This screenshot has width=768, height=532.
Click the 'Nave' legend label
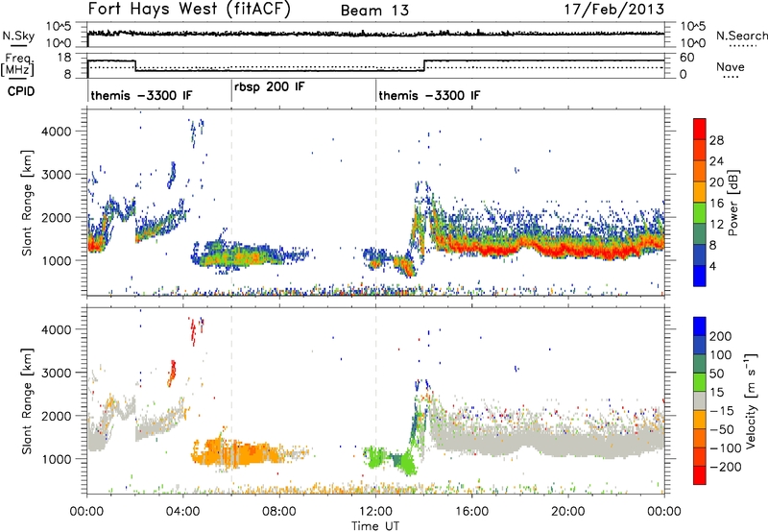pos(731,66)
